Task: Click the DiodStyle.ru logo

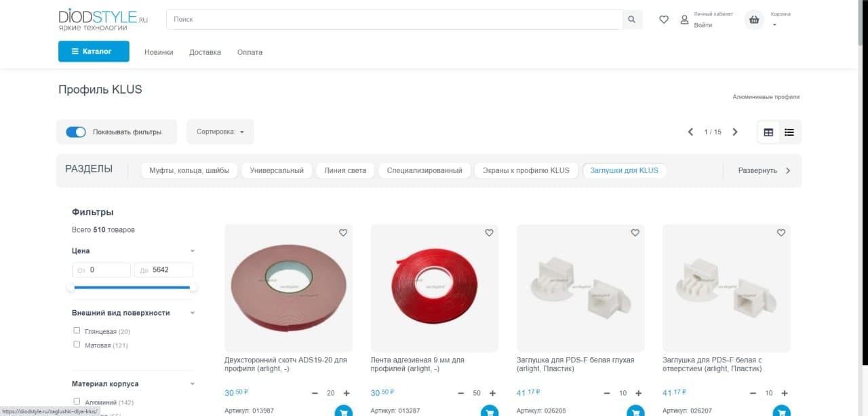Action: pos(103,20)
